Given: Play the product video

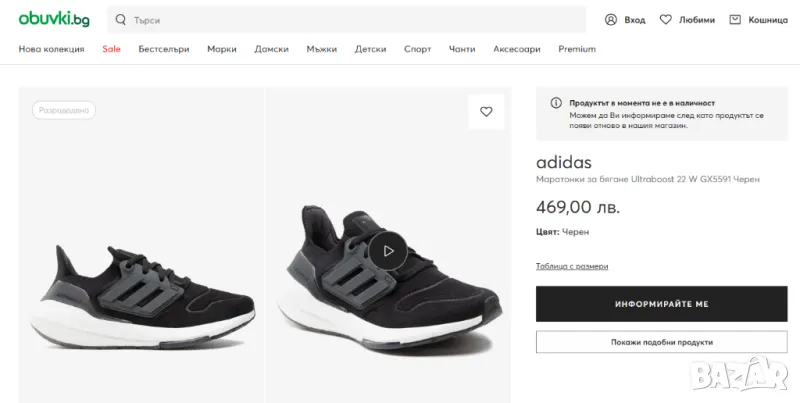Looking at the screenshot, I should tap(388, 251).
